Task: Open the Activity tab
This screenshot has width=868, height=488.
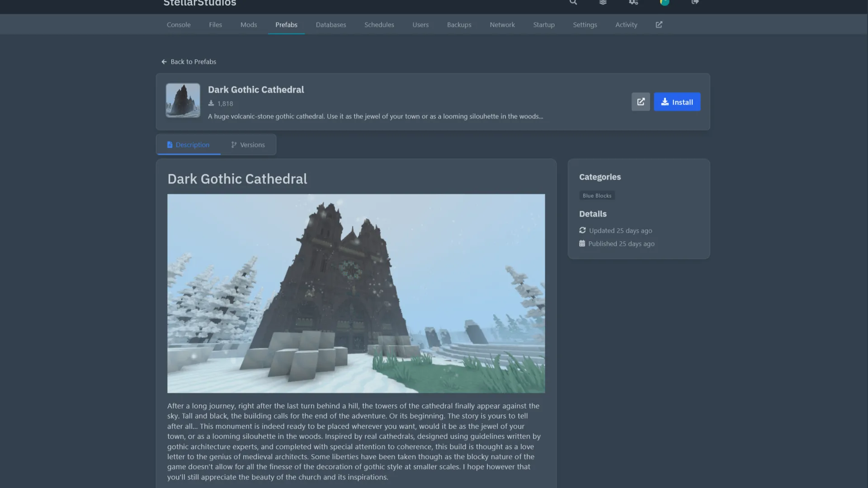Action: click(x=626, y=25)
